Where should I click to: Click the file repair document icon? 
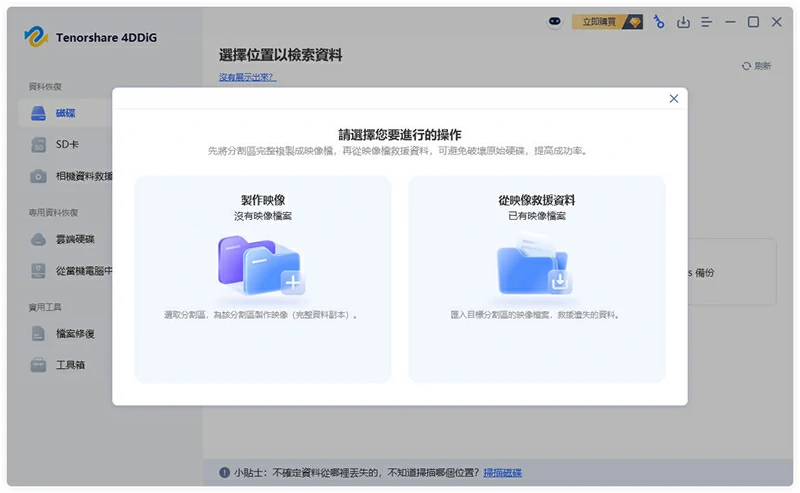coord(38,334)
